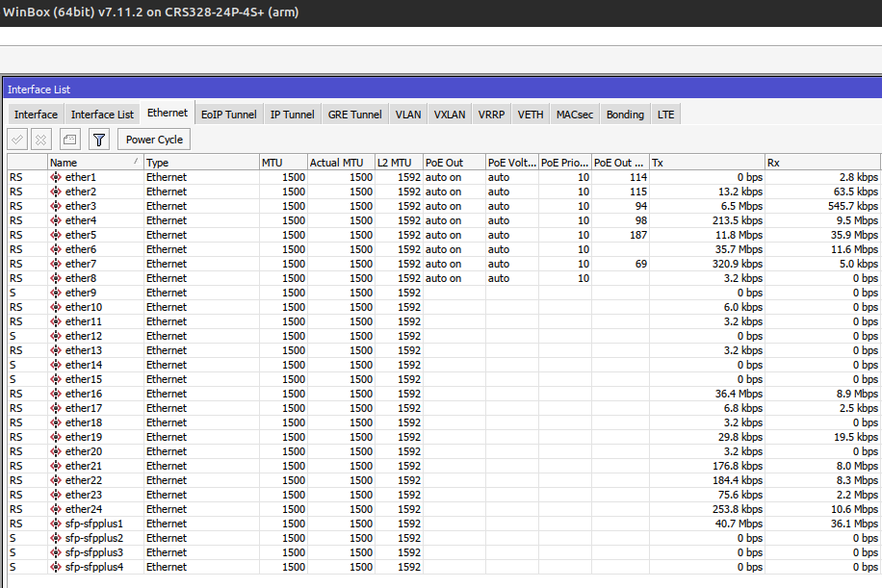The width and height of the screenshot is (882, 588).
Task: Click the 40.7 Mbps Tx value for sfp-sfpplus1
Action: pos(739,524)
